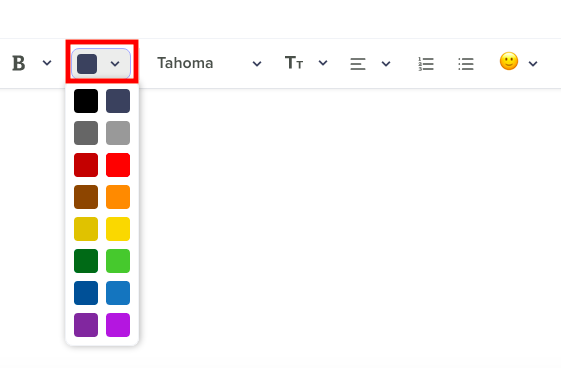Screen dimensions: 561x368
Task: Open the smiley emoji picker
Action: coord(509,61)
